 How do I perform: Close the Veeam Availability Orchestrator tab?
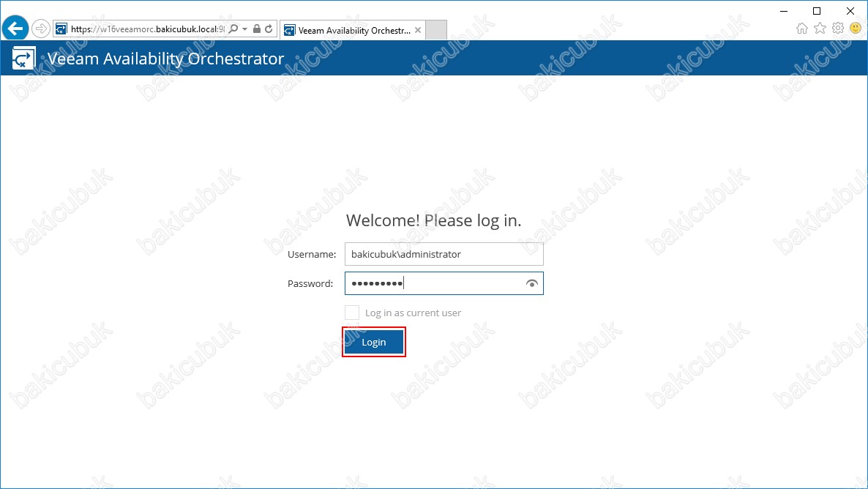click(418, 30)
